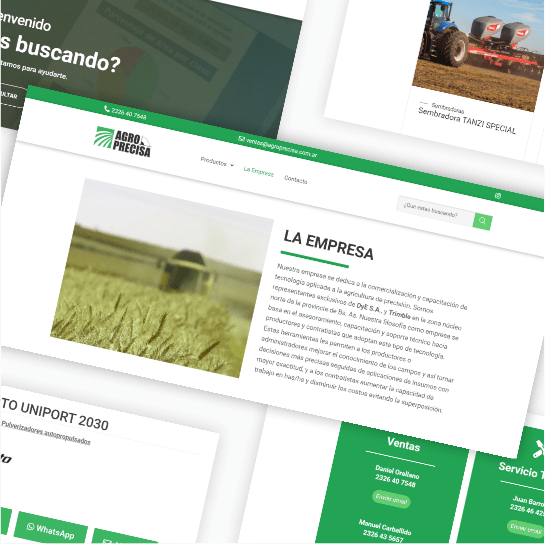Screen dimensions: 545x544
Task: Click Enviar email under Daniel Orellano
Action: [391, 499]
